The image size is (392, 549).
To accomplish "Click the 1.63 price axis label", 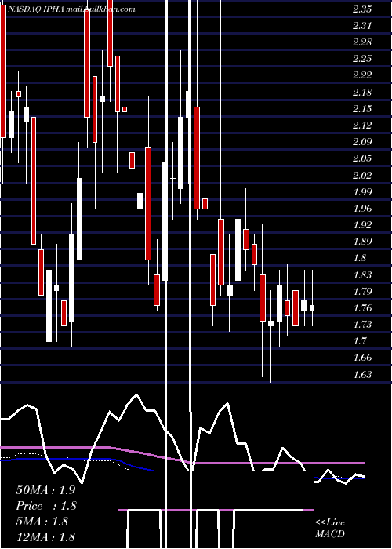I will [x=362, y=375].
